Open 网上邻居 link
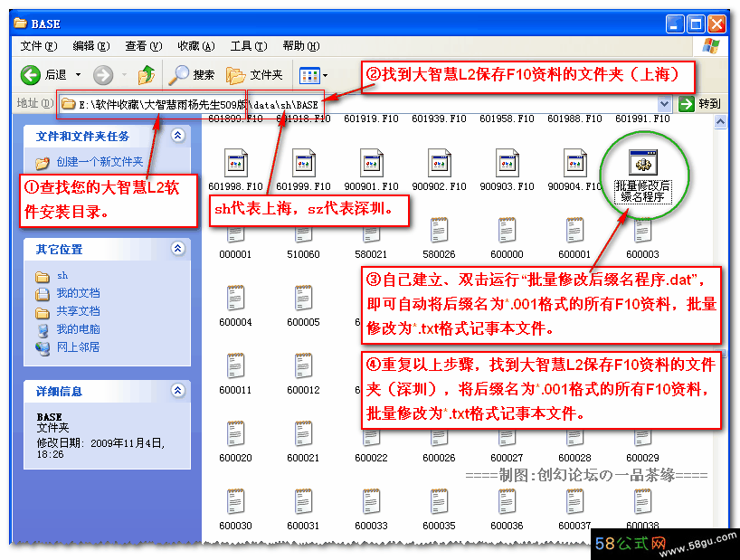 point(79,347)
